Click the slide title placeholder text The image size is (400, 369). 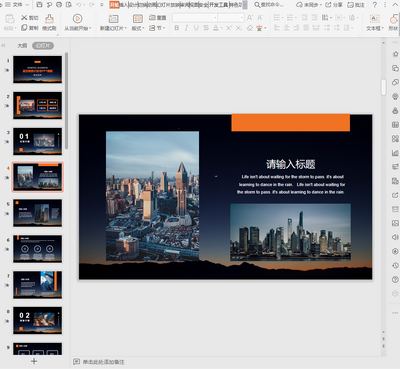291,164
